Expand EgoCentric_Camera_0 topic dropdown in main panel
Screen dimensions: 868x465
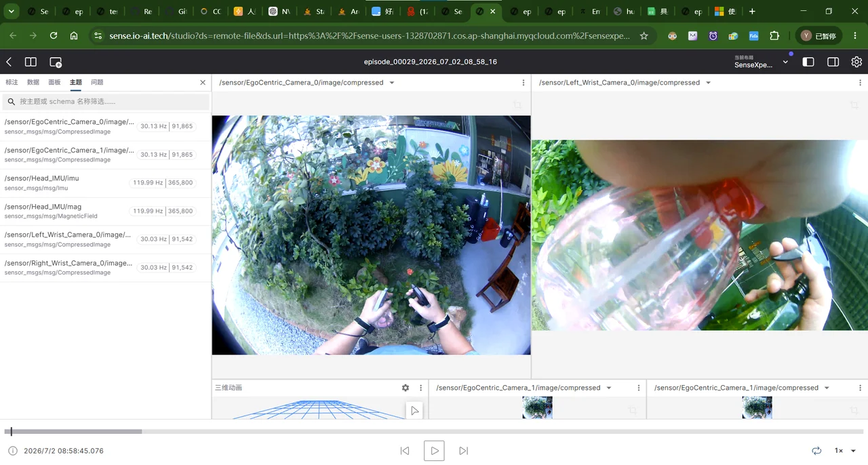(392, 83)
